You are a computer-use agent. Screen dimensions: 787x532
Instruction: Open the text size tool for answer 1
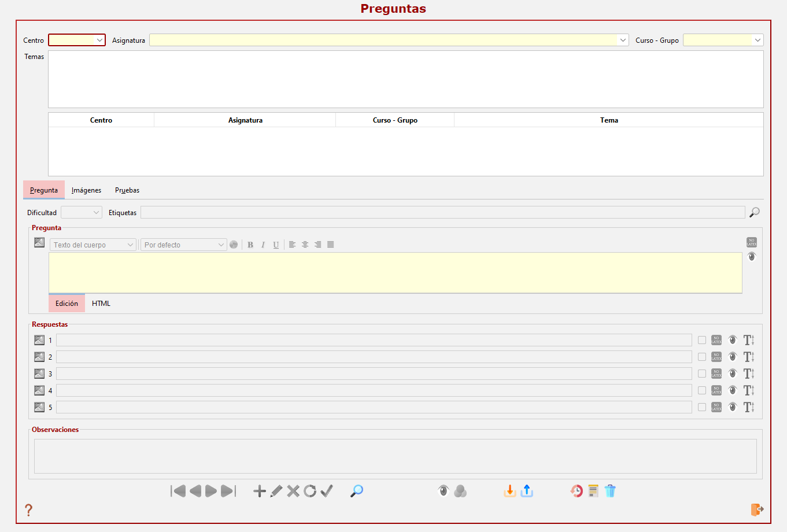(x=749, y=340)
